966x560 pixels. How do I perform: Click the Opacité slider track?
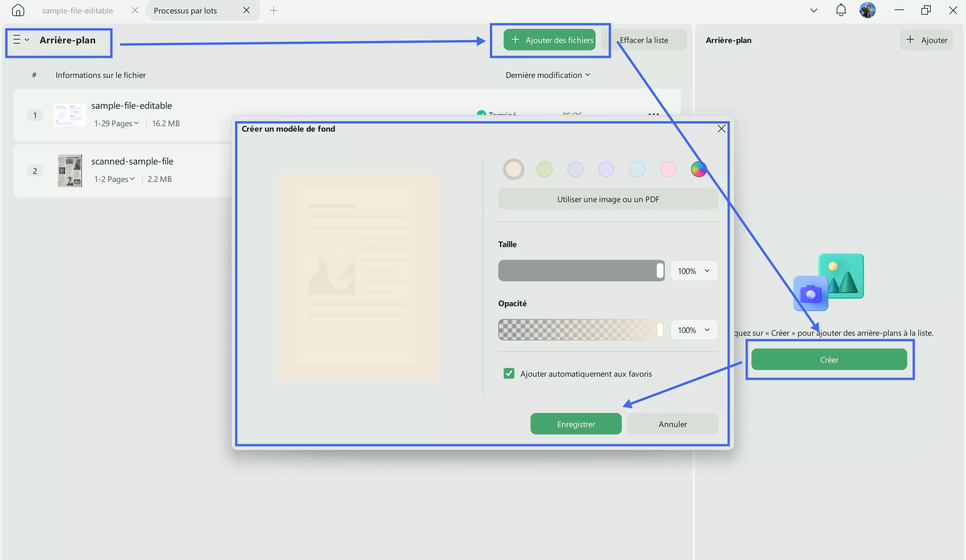click(x=581, y=330)
